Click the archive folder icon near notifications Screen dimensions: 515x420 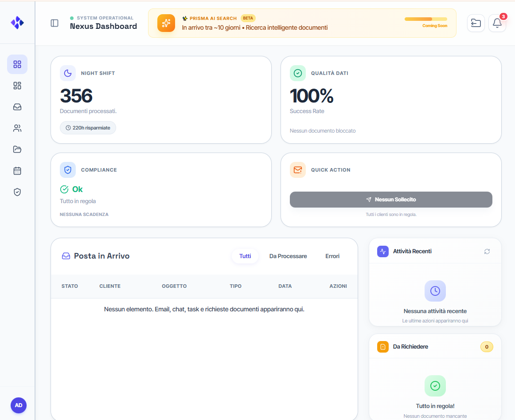pos(476,23)
